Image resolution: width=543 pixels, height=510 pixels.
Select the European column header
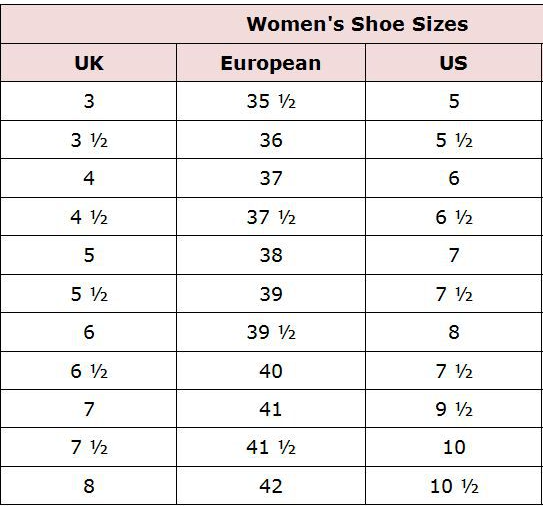tap(271, 63)
